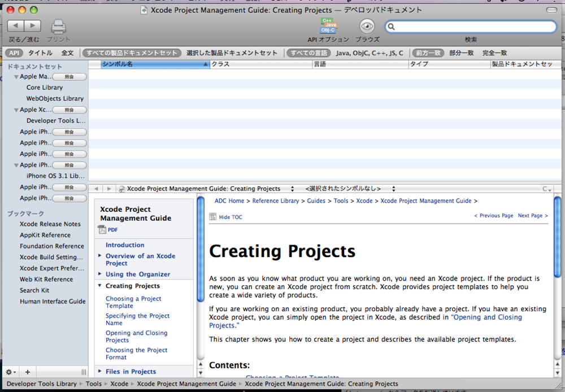Open Human Interface Guide bookmark
The height and width of the screenshot is (392, 565).
pyautogui.click(x=53, y=301)
